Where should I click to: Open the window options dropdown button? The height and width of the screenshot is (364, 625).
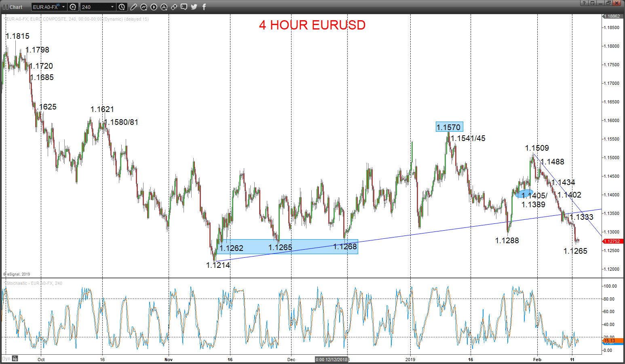[x=592, y=3]
